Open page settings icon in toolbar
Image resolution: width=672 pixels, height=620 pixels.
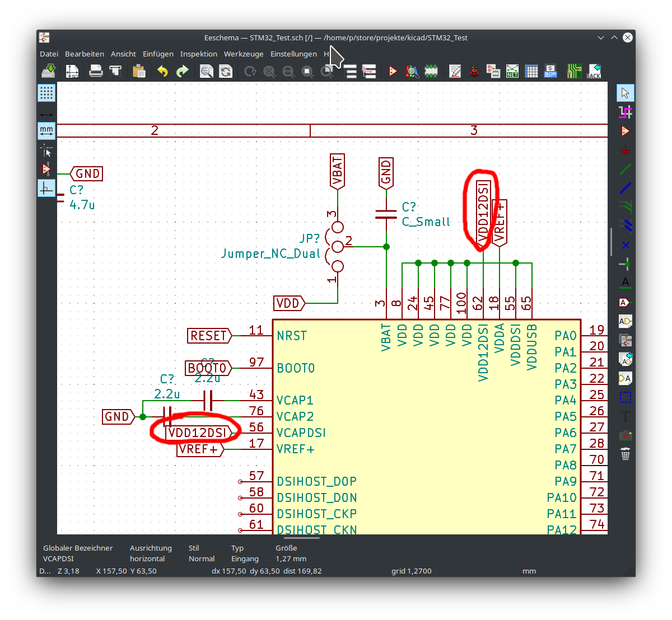[72, 71]
